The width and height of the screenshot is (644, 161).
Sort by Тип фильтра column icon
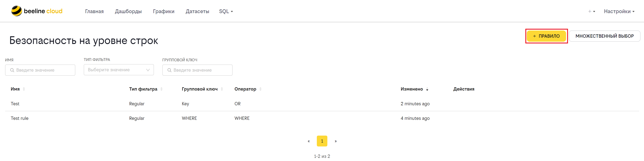(161, 89)
